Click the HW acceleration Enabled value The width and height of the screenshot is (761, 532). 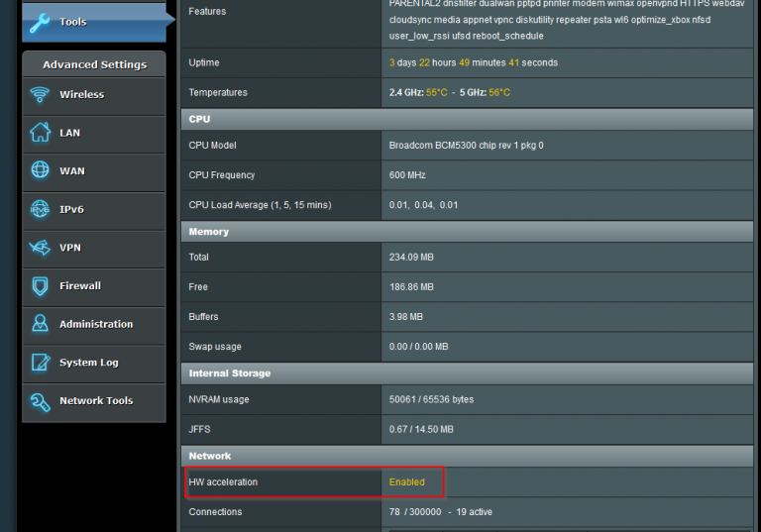coord(406,482)
